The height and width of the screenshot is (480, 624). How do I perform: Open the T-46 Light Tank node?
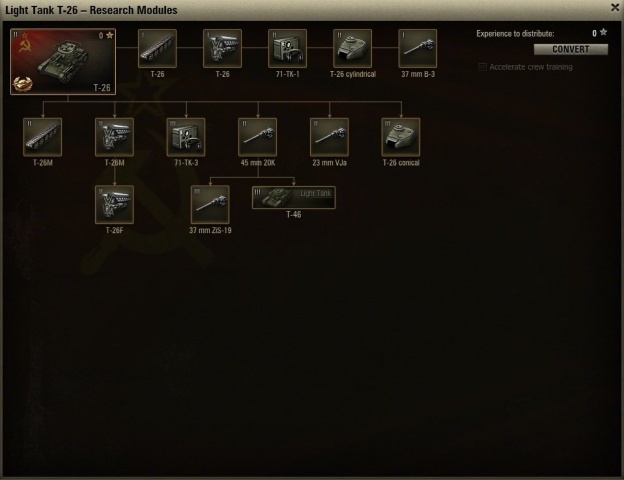click(x=294, y=197)
